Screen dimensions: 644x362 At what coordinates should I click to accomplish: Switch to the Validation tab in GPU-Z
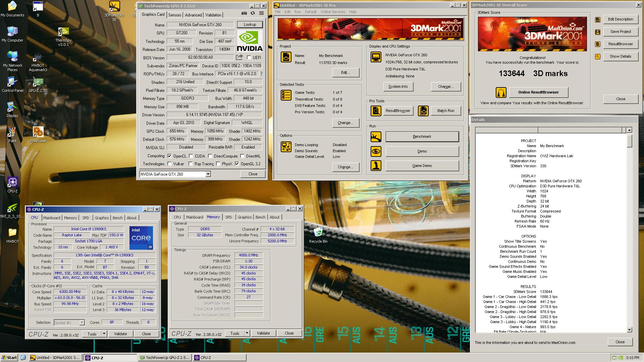click(213, 15)
